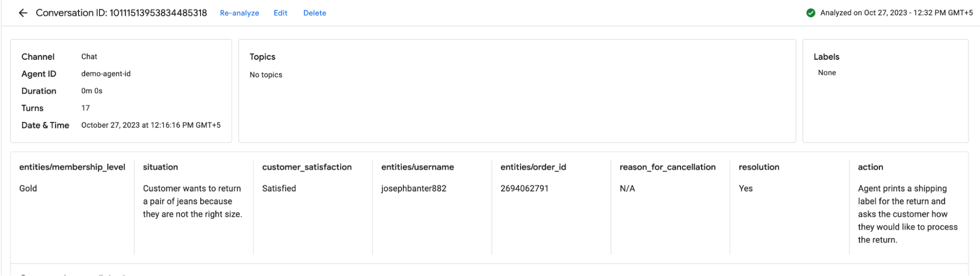The width and height of the screenshot is (980, 276).
Task: Click the No topics text
Action: (266, 75)
